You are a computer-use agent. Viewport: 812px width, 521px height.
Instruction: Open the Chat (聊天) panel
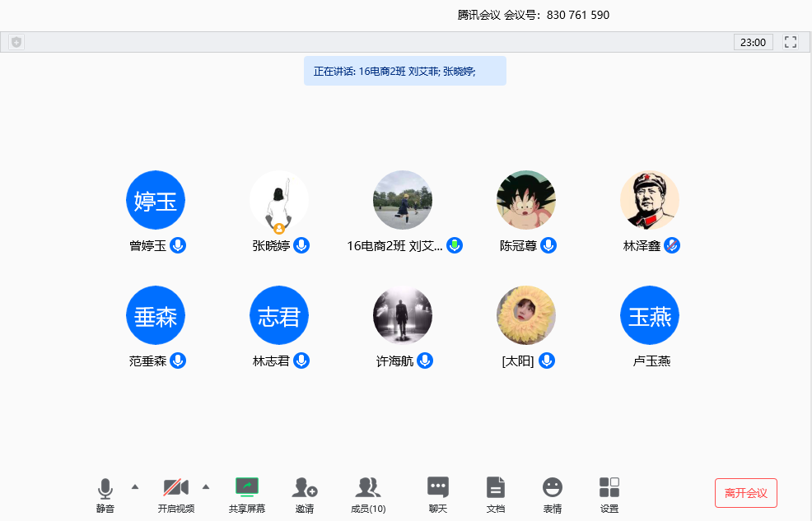438,495
